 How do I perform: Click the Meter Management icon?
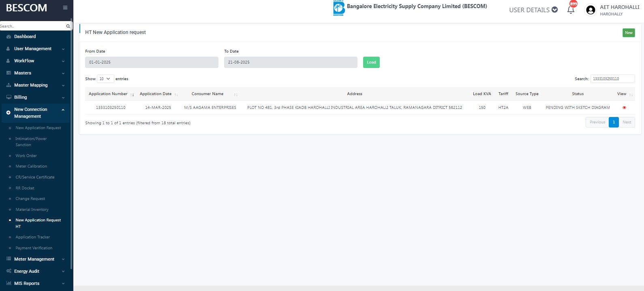[x=9, y=259]
